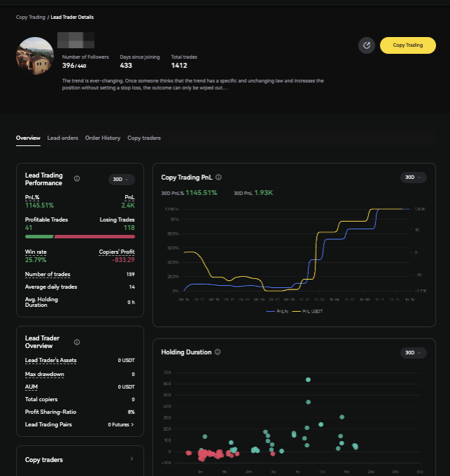Click the lead trader's avatar picture

point(35,56)
